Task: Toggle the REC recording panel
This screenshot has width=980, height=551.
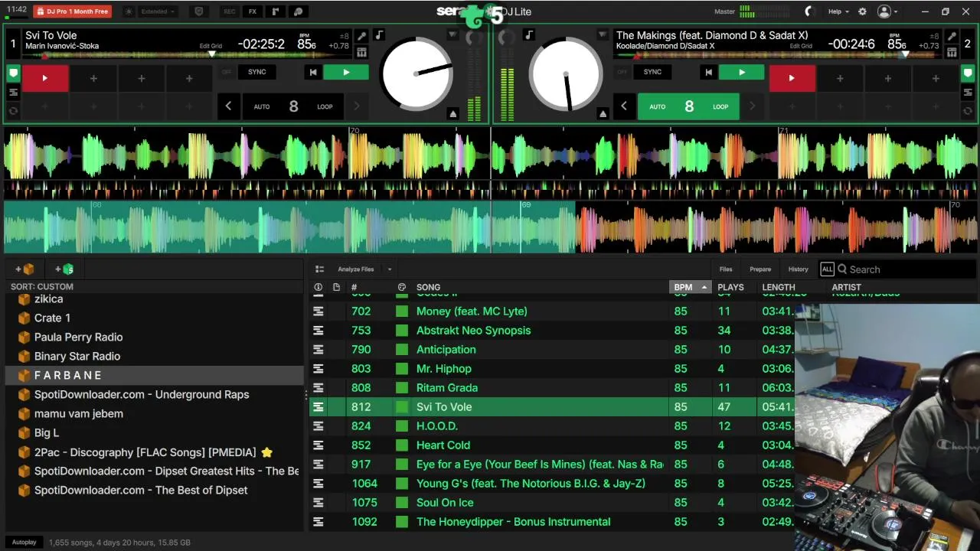Action: 229,11
